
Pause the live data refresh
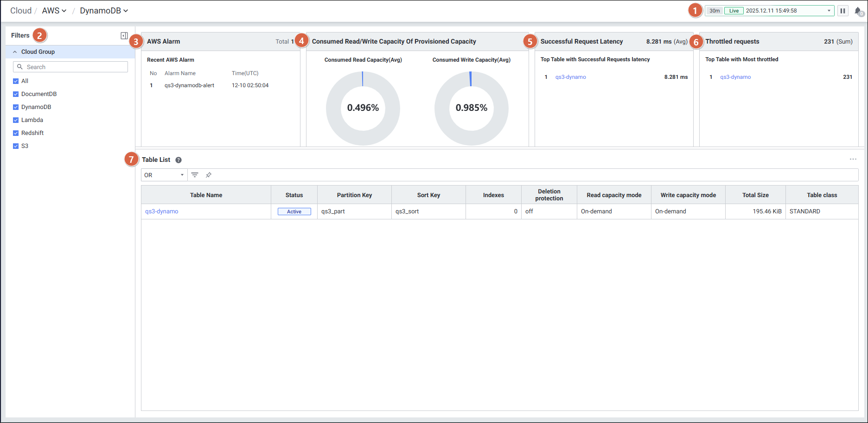842,11
